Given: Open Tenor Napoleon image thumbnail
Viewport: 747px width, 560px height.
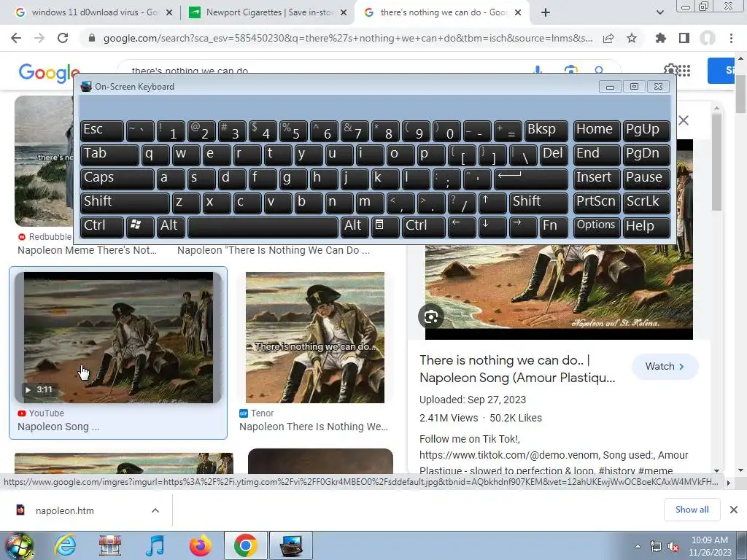Looking at the screenshot, I should (315, 338).
